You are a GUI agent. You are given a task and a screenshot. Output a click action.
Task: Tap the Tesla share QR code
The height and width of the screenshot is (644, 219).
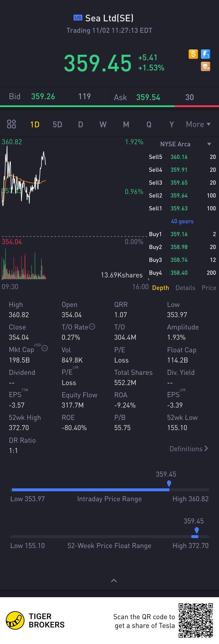coord(196,620)
